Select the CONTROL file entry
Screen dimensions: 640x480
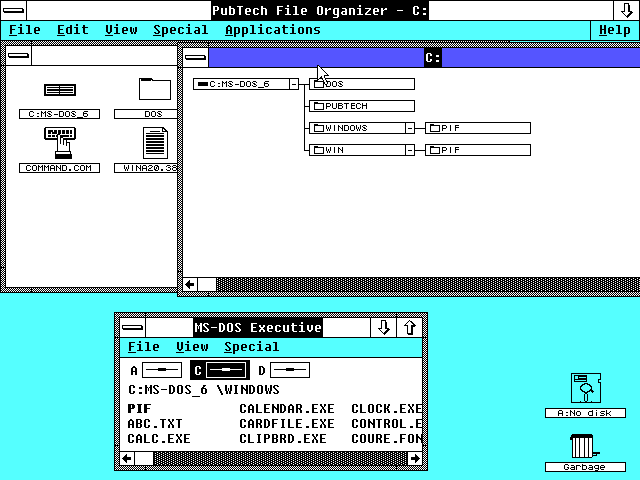pos(387,424)
